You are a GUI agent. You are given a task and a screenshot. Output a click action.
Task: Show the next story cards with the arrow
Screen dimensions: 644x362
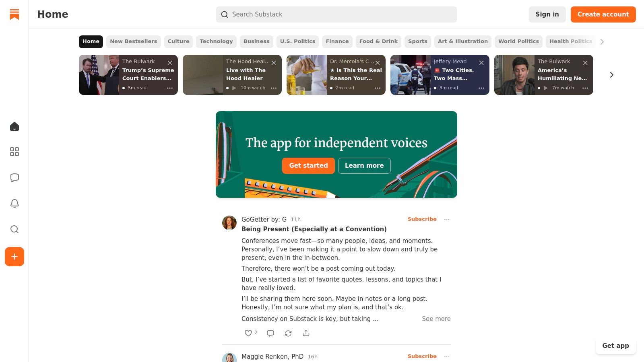611,75
